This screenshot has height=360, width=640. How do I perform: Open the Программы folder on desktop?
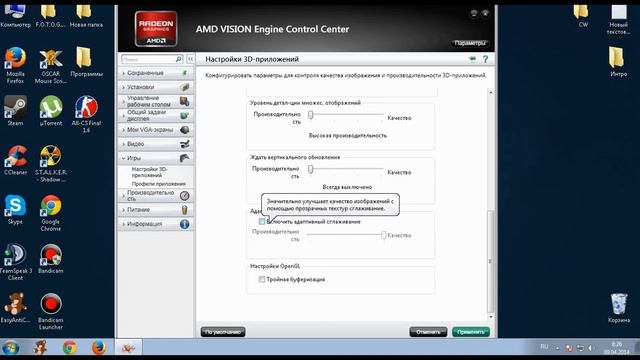tap(85, 62)
